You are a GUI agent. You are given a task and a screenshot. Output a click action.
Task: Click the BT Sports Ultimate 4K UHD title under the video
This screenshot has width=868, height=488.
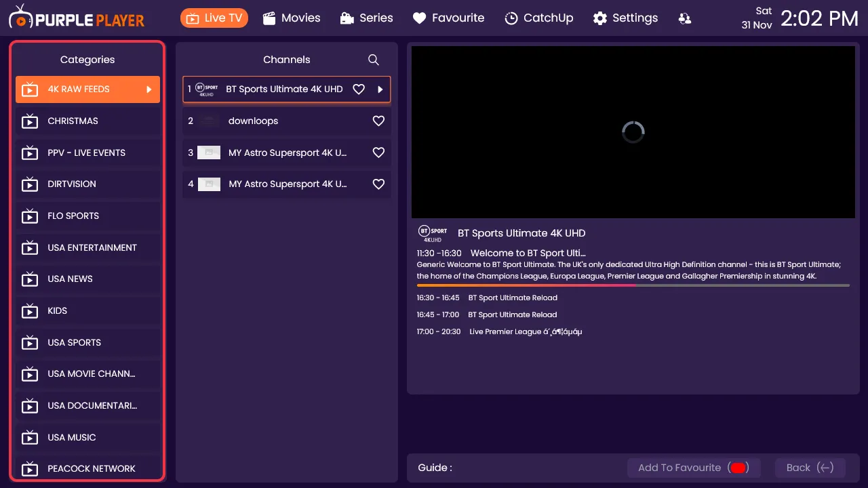(x=521, y=233)
